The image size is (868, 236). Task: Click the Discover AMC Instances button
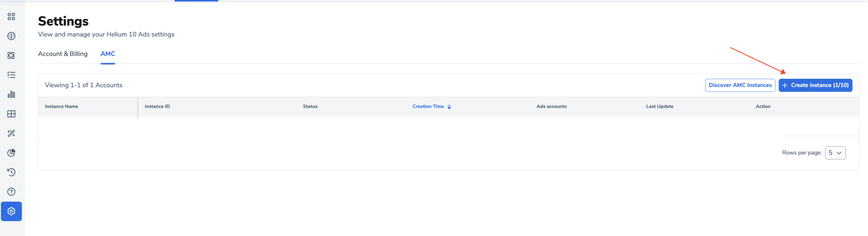click(740, 85)
